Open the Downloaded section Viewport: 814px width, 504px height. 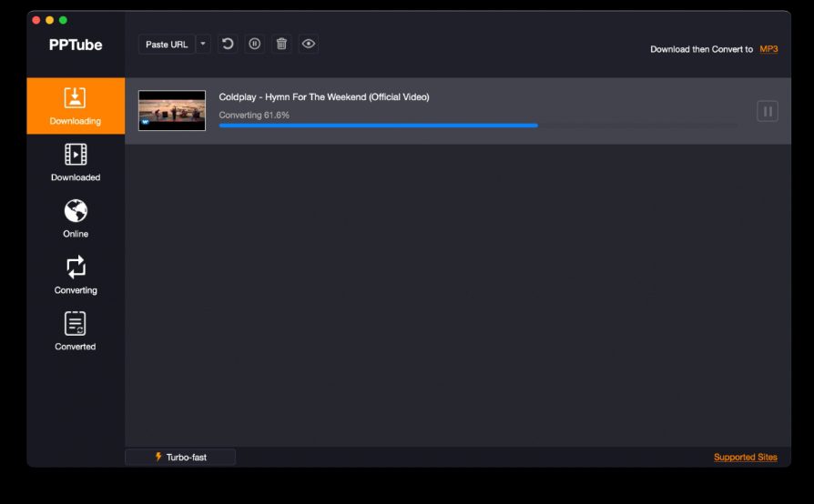[x=76, y=162]
